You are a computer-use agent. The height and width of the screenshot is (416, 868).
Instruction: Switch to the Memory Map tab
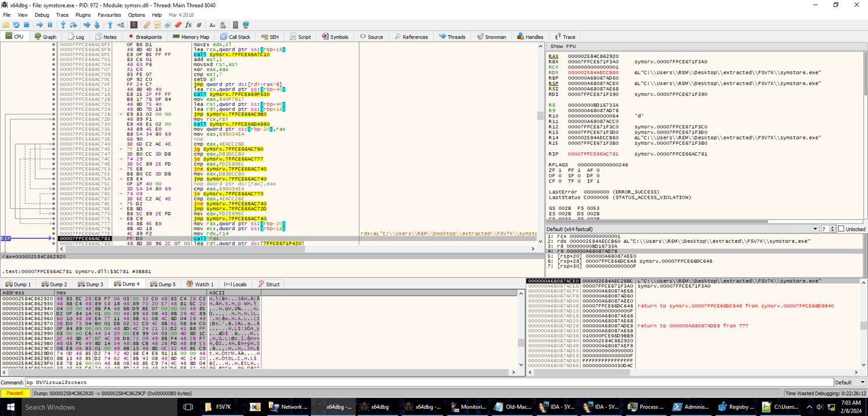tap(191, 37)
